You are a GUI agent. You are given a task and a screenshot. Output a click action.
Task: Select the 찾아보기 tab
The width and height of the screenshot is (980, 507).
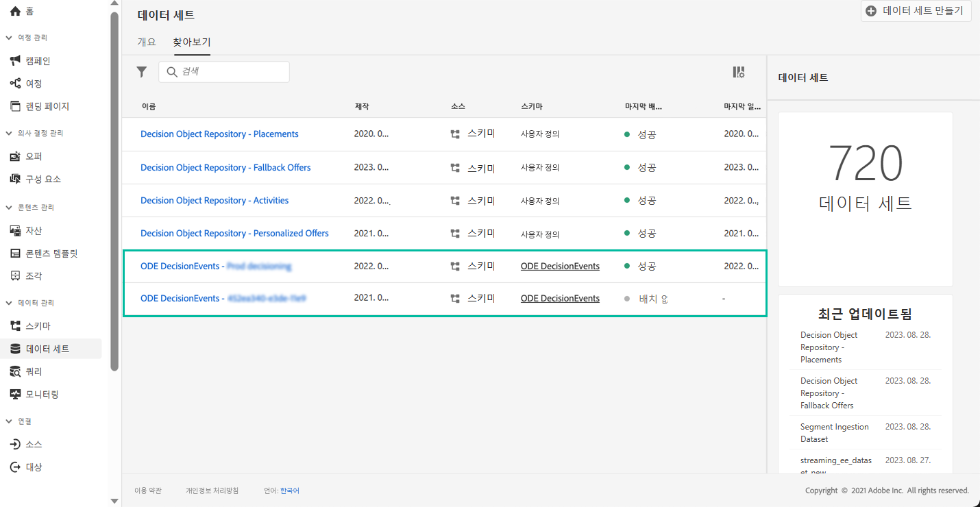point(192,42)
